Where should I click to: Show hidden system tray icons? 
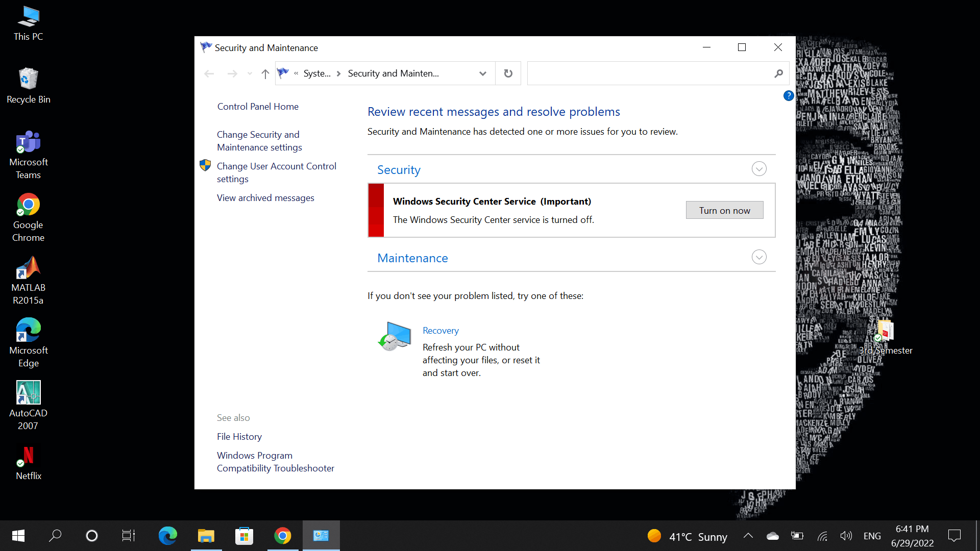(x=748, y=536)
